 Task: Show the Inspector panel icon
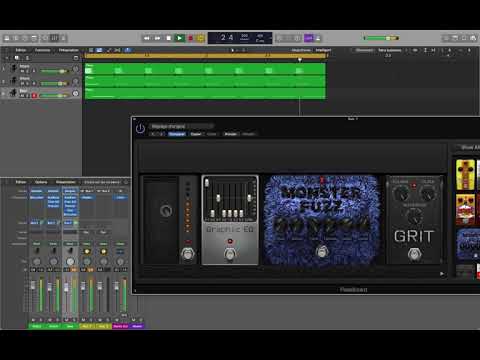(x=15, y=38)
